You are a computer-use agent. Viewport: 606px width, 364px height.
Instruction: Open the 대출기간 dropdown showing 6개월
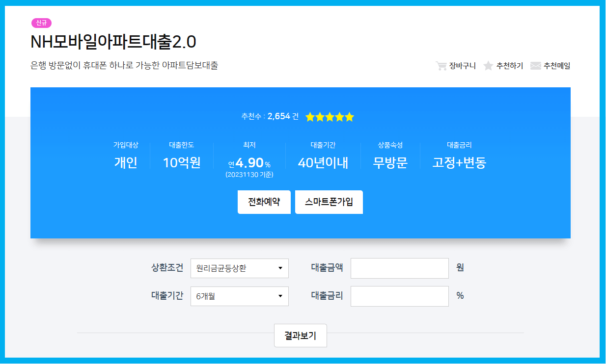pos(240,296)
